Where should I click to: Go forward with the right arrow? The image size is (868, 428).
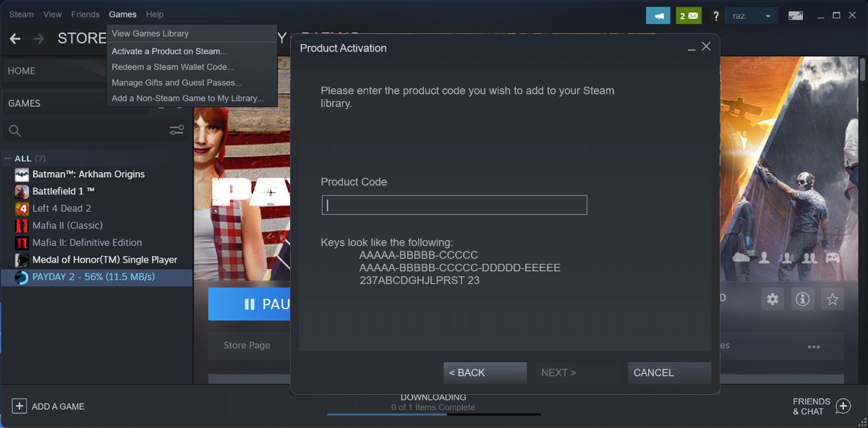38,38
